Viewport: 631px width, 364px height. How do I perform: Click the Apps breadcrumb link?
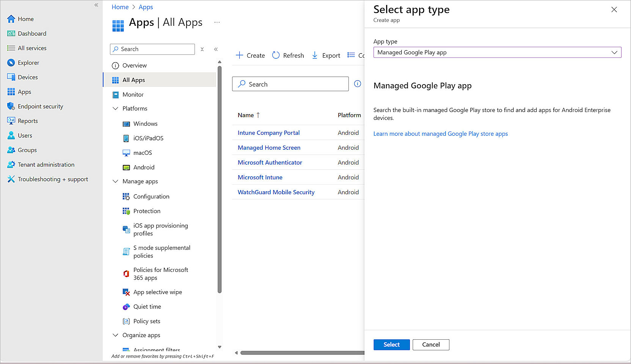coord(146,7)
